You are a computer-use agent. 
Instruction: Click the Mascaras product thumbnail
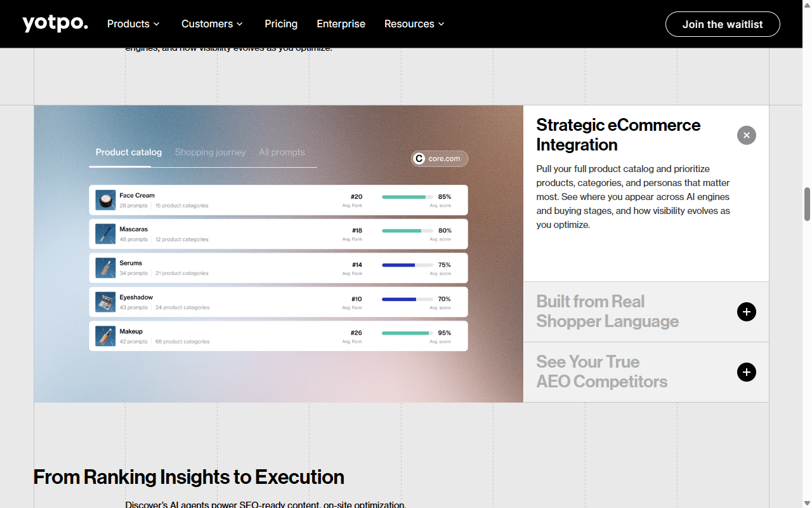(x=105, y=234)
